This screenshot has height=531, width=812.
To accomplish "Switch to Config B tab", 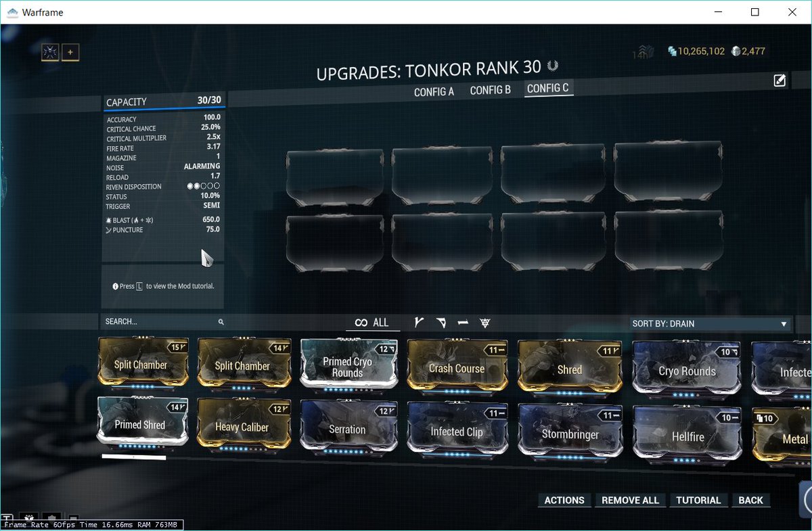I will tap(491, 90).
